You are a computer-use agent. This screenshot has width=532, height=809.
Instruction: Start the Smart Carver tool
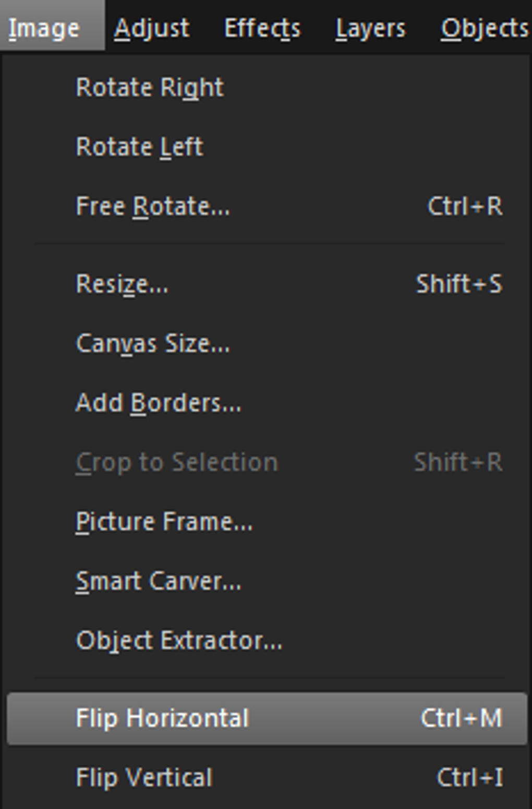point(158,581)
